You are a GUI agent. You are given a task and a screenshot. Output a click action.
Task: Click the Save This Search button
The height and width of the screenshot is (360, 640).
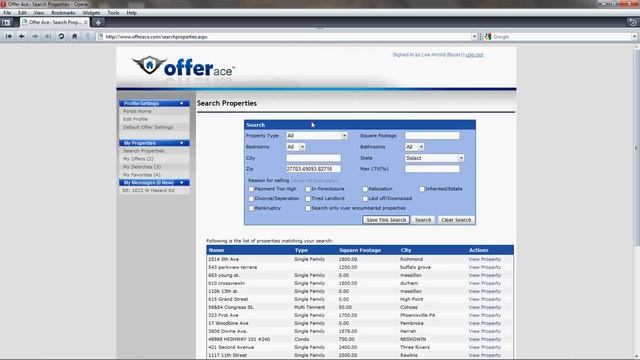click(386, 220)
